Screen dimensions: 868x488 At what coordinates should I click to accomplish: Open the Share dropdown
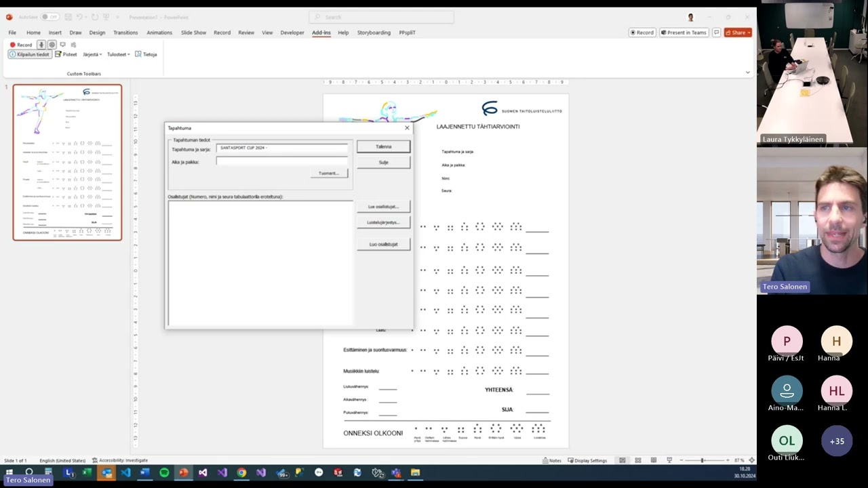[738, 33]
